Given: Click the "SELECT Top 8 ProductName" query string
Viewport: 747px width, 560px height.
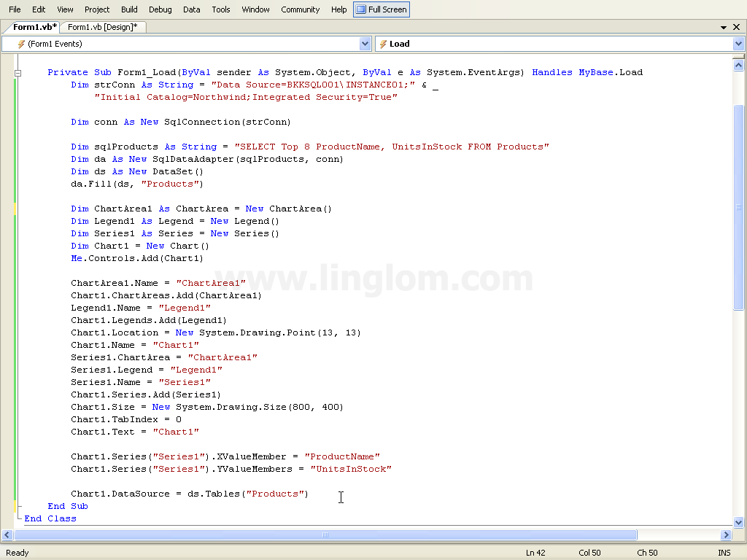Looking at the screenshot, I should pos(392,147).
